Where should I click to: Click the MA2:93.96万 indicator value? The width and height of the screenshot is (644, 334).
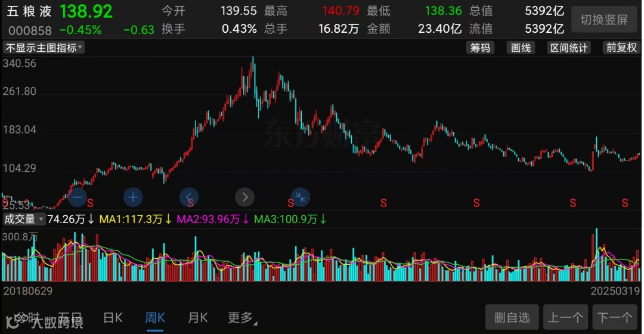(x=208, y=219)
